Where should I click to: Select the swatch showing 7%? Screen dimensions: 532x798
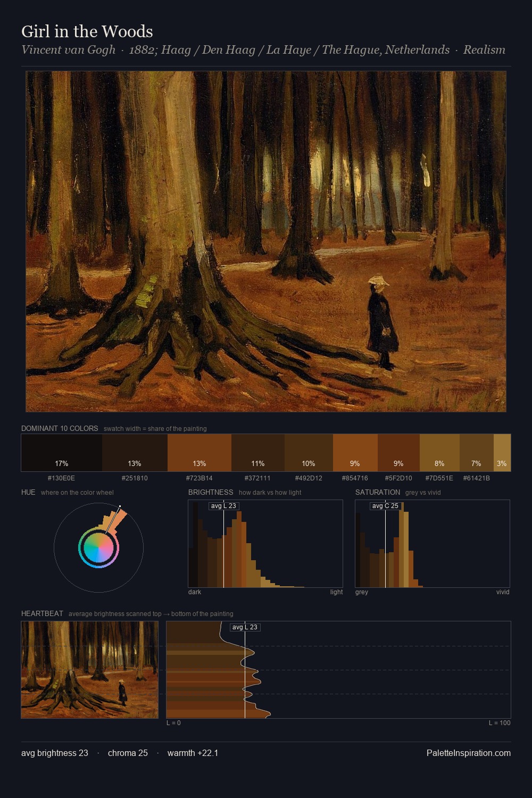coord(477,453)
